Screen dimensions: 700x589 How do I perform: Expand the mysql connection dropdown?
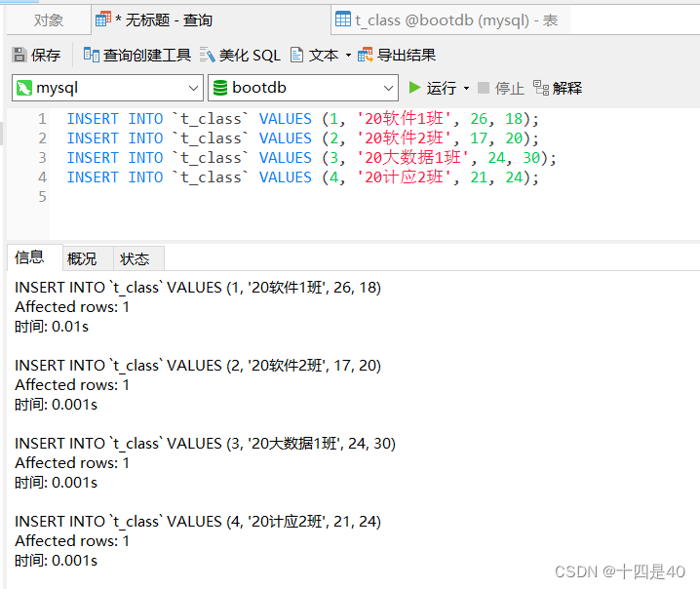[x=193, y=88]
